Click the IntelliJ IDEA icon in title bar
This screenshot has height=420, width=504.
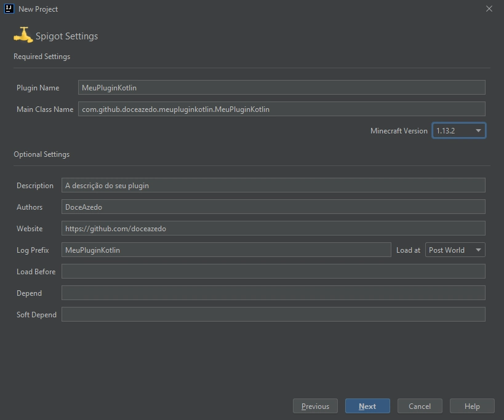click(9, 9)
